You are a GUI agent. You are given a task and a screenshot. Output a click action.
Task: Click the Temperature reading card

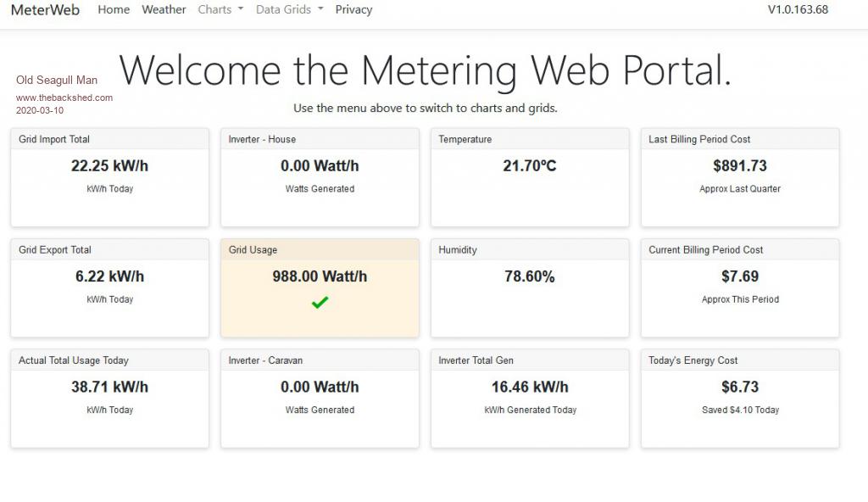coord(530,177)
